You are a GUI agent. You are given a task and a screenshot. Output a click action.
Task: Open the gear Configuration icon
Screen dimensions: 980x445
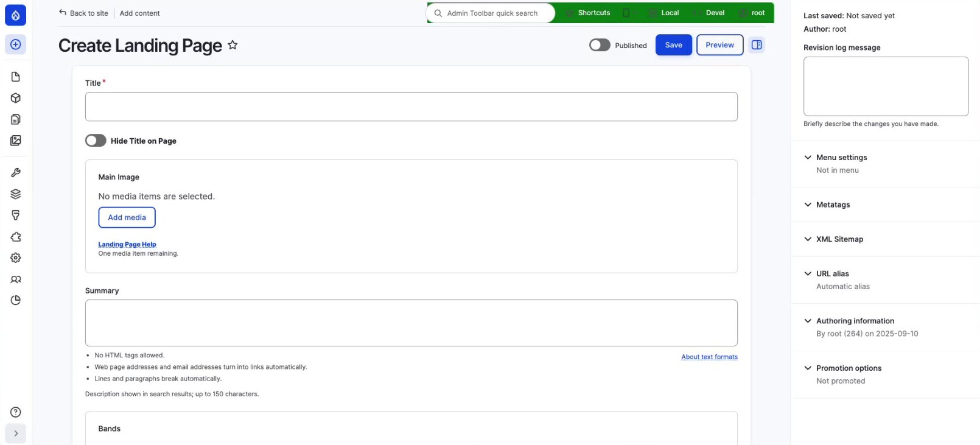16,258
